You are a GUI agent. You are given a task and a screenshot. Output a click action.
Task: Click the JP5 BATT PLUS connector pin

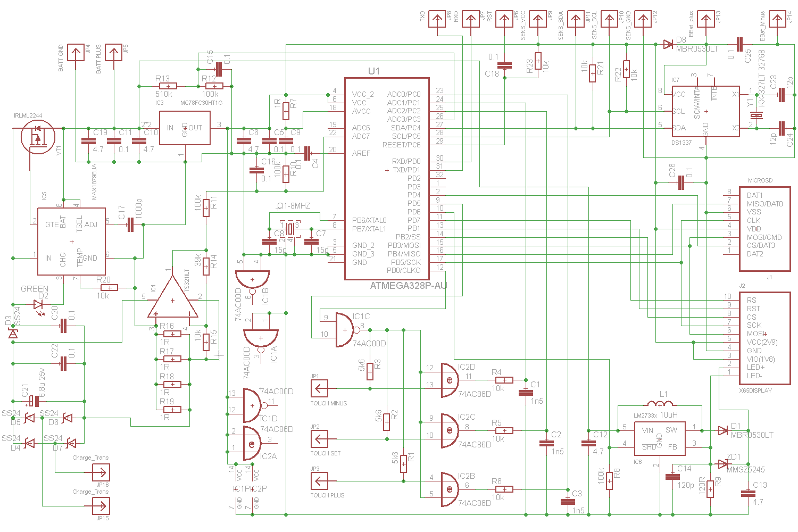click(113, 53)
